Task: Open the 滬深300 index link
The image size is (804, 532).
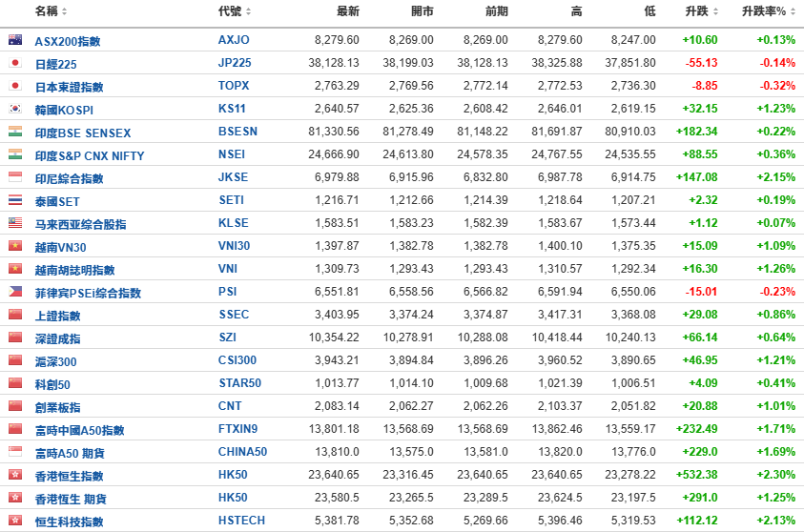Action: tap(56, 362)
